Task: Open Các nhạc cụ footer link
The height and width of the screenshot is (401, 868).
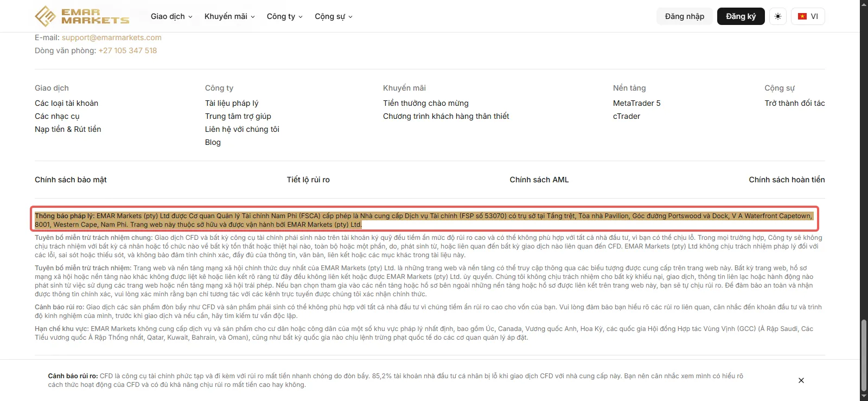Action: [57, 116]
